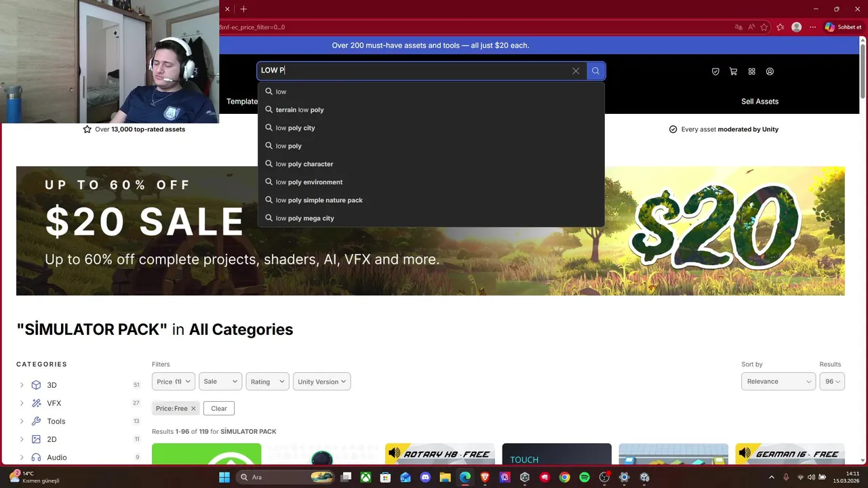Open the Rating filter dropdown
This screenshot has height=488, width=868.
tap(267, 382)
